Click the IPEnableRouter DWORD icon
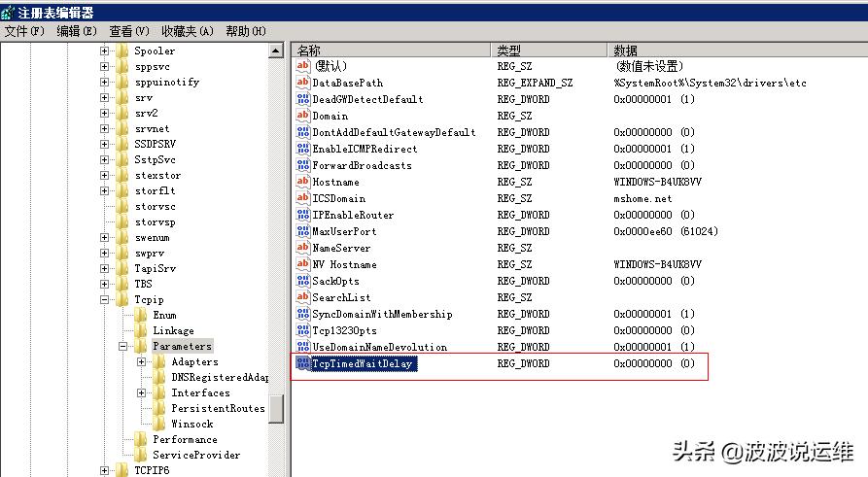 pyautogui.click(x=303, y=215)
